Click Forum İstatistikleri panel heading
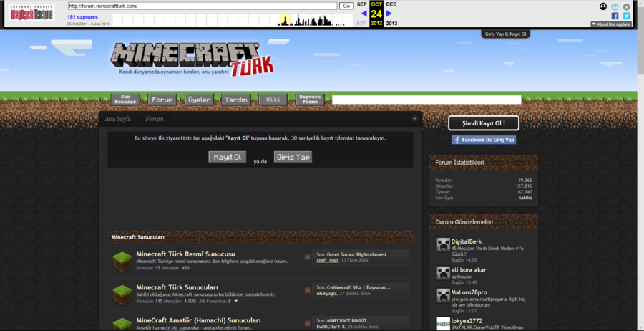Screen dimensions: 644x331 (459, 163)
